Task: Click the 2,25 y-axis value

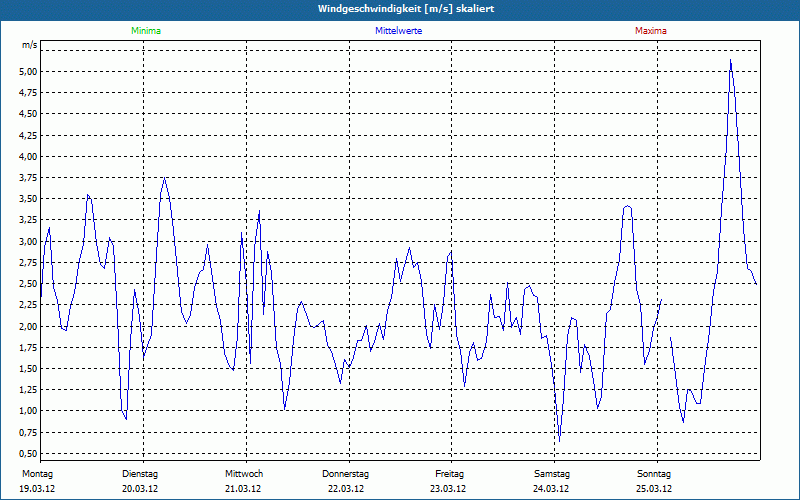Action: (x=29, y=305)
